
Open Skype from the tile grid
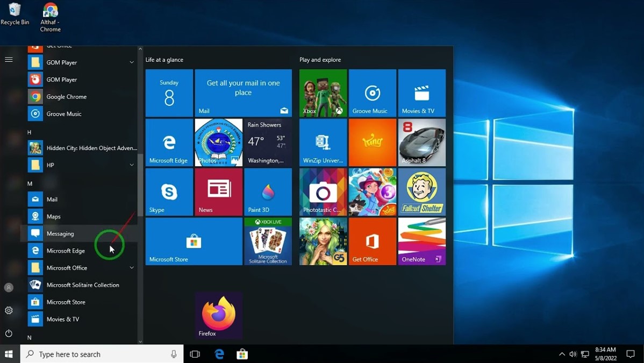[169, 191]
